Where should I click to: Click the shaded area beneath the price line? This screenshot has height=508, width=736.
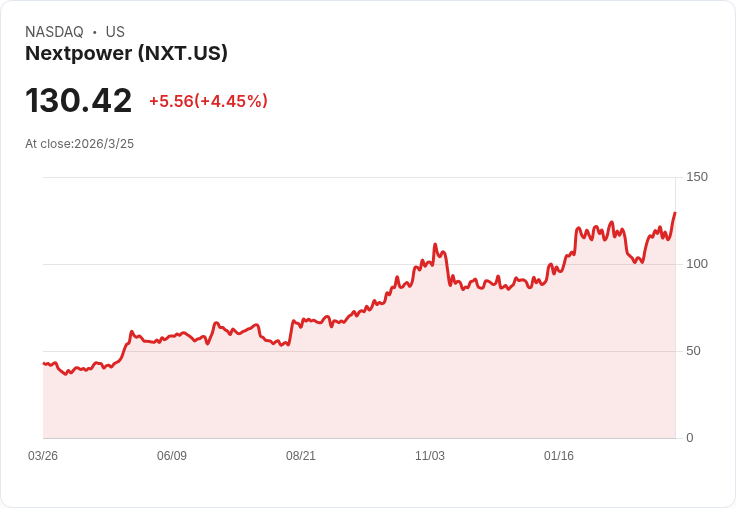[x=359, y=390]
